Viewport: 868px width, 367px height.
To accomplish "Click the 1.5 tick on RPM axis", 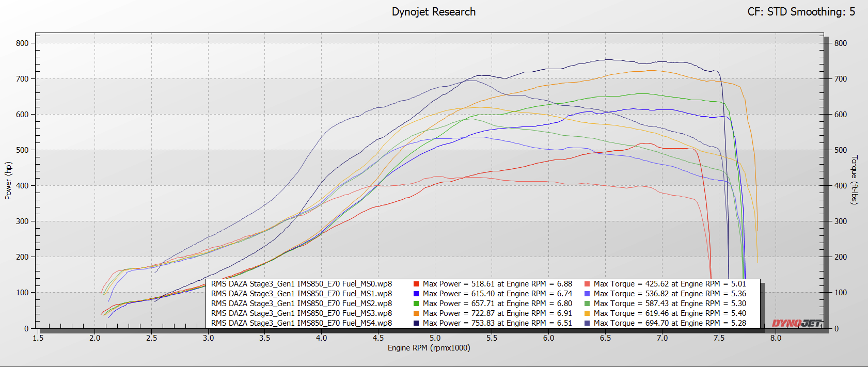I will click(38, 338).
